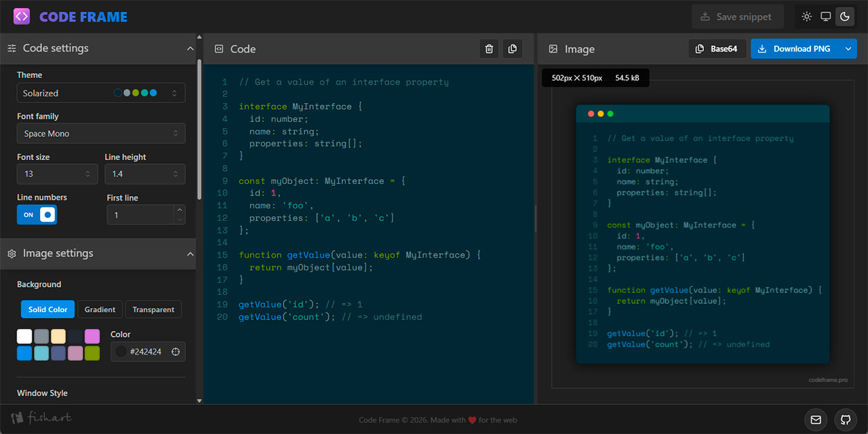Pick the slate blue color swatch
Viewport: 868px width, 434px height.
click(58, 353)
